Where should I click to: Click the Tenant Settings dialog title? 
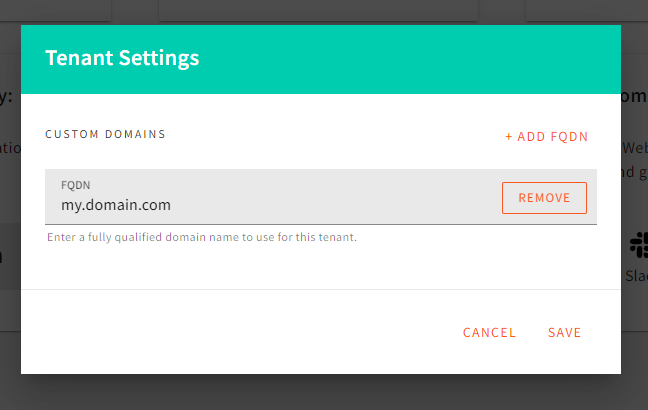(122, 58)
